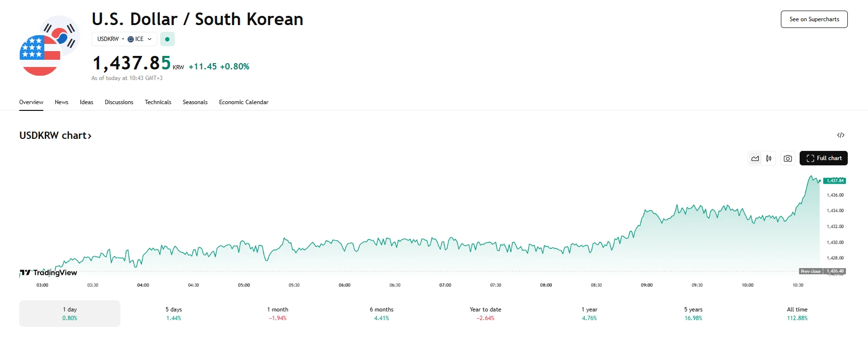
Task: Go to the Technicals tab
Action: [x=158, y=102]
